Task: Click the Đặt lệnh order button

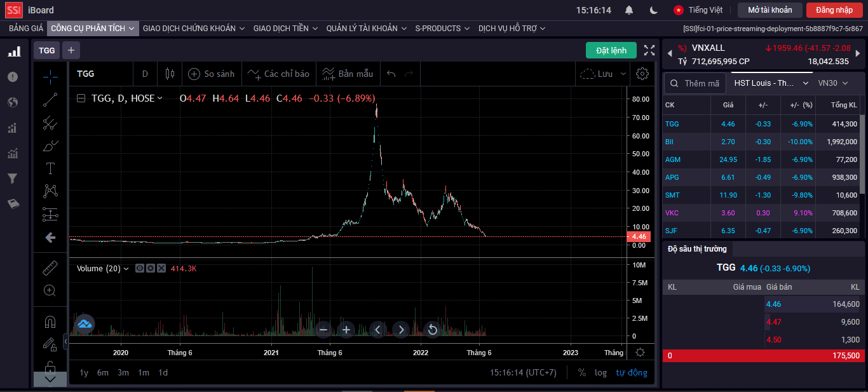Action: point(611,50)
